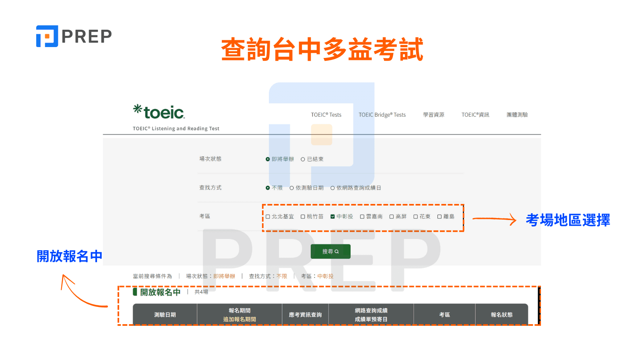Screen dimensions: 644x362
Task: Check the 花東 region checkbox
Action: click(x=415, y=216)
